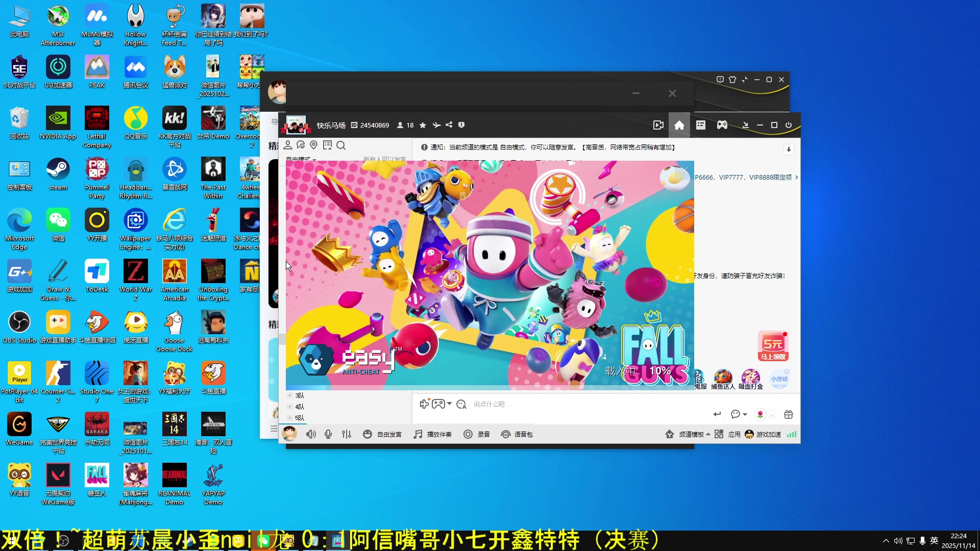This screenshot has height=551, width=980.
Task: Click the share channel icon
Action: (x=449, y=125)
